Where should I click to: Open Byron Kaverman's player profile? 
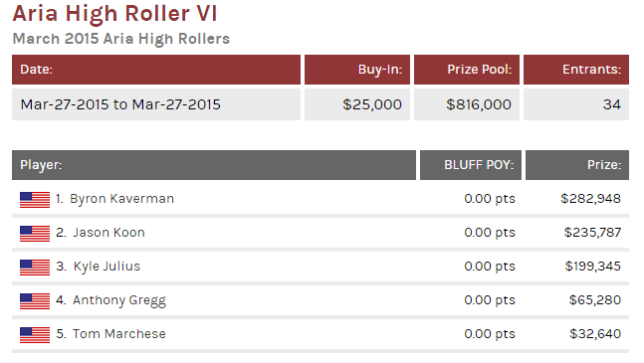(122, 199)
